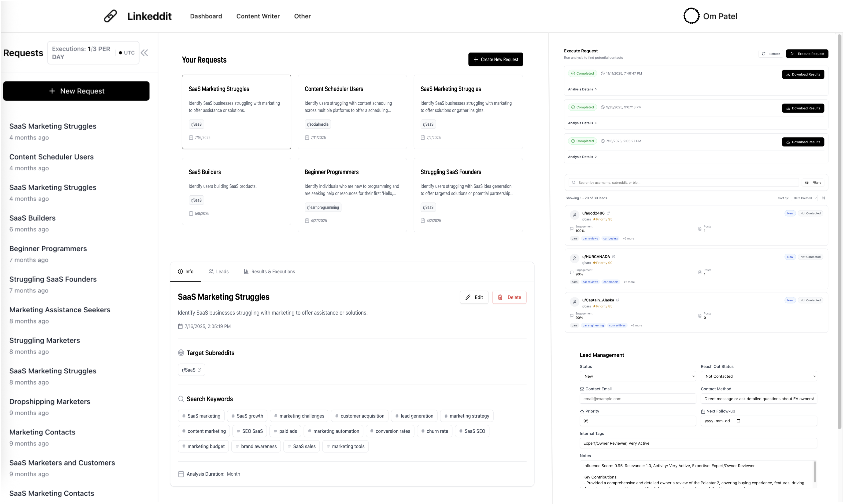The image size is (843, 504).
Task: Open the Content Writer menu item
Action: pyautogui.click(x=258, y=16)
